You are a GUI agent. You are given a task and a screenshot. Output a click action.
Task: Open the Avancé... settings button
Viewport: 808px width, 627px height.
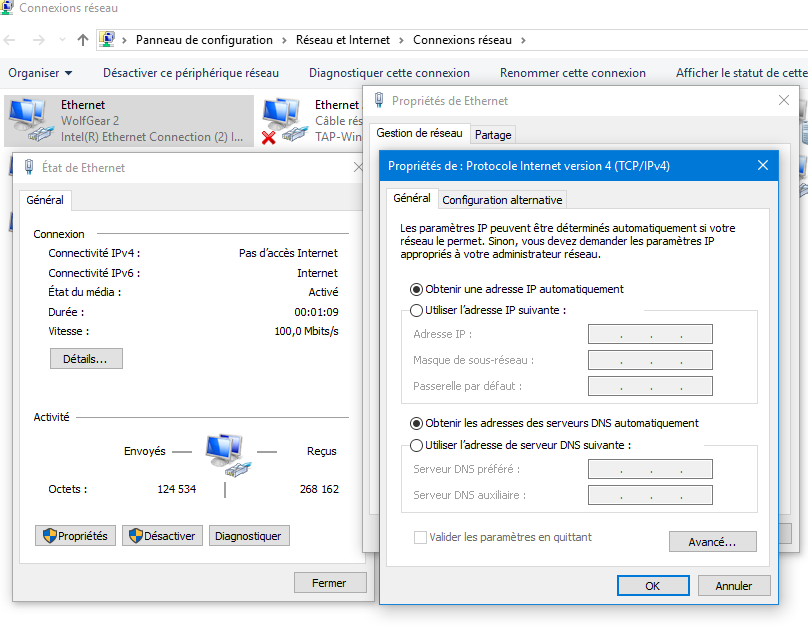[x=713, y=541]
